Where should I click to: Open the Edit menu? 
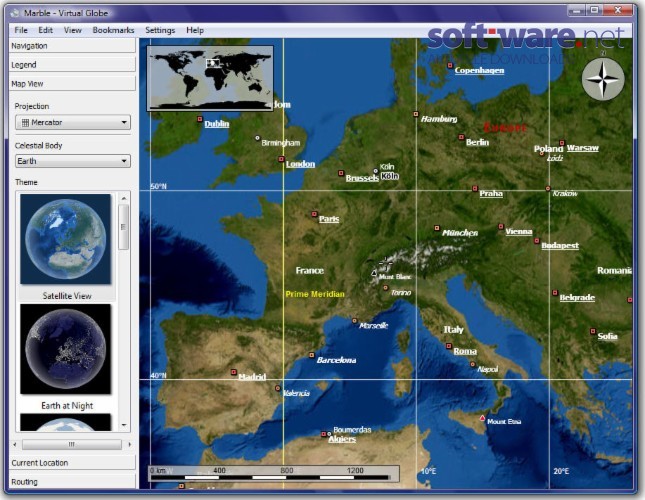[x=45, y=30]
